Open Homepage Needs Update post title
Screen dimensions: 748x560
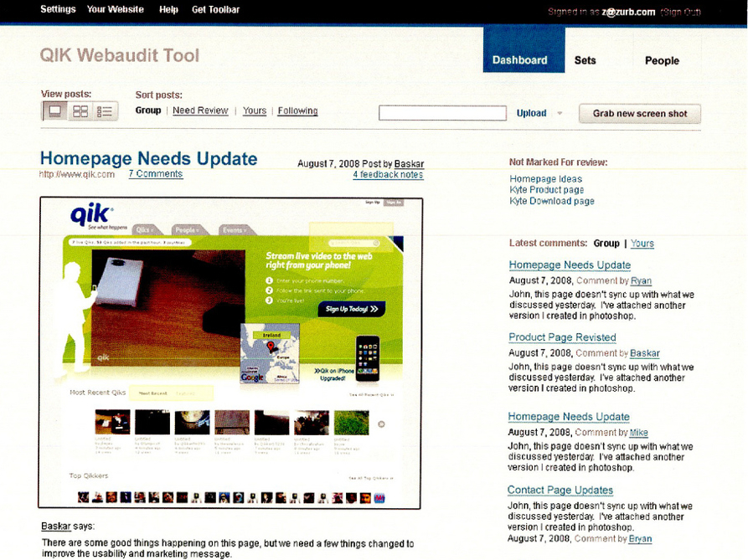coord(149,158)
